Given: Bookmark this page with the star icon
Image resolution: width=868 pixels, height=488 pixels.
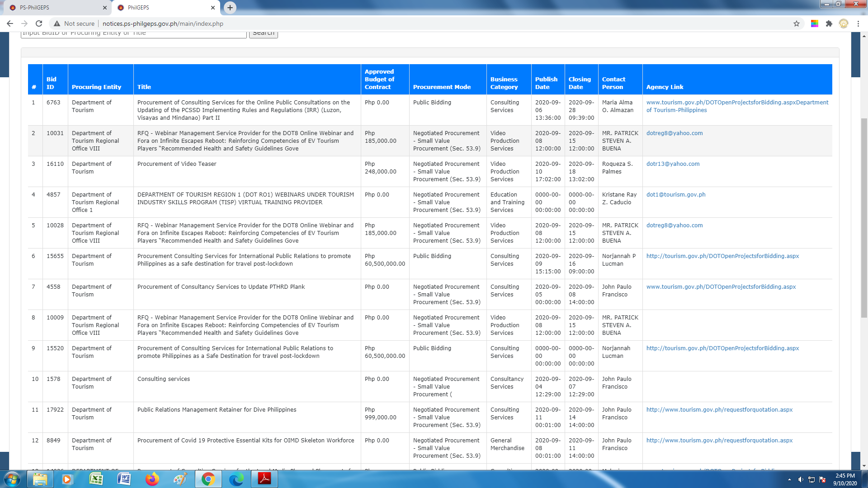Looking at the screenshot, I should 797,23.
